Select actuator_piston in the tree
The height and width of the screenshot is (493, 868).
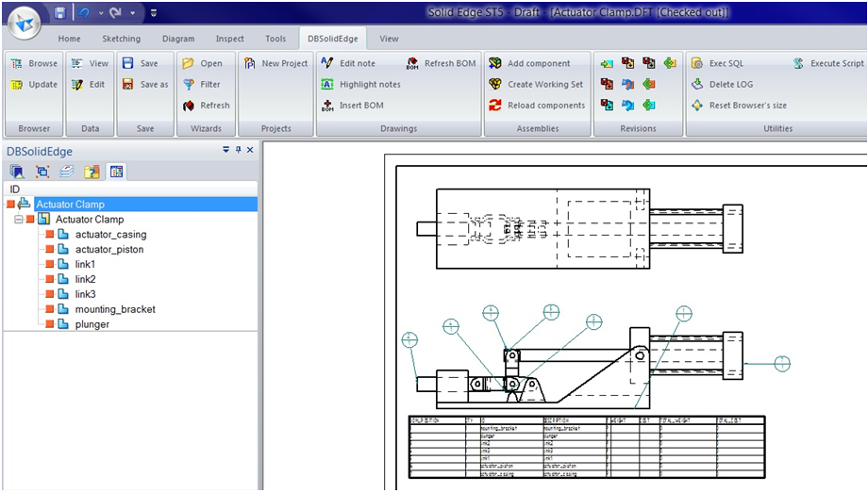click(109, 250)
